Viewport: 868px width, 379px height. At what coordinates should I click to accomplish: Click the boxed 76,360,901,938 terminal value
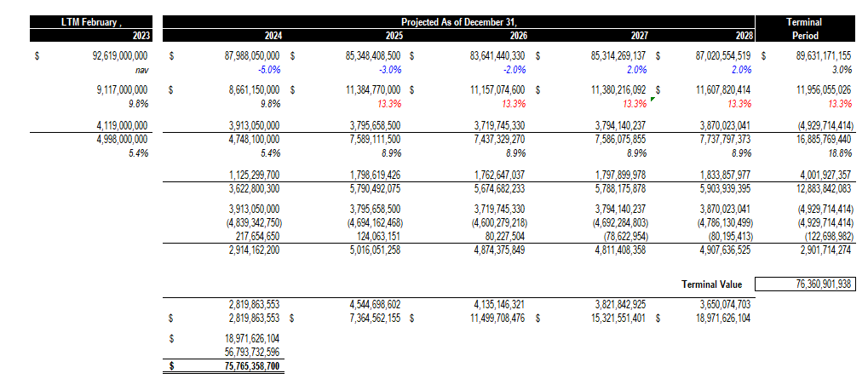[x=805, y=284]
